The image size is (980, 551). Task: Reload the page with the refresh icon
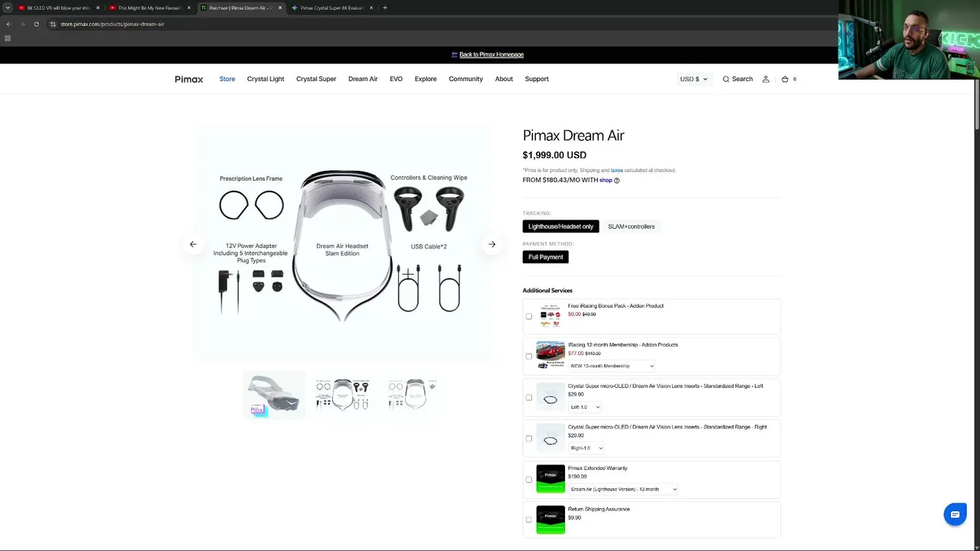coord(36,24)
